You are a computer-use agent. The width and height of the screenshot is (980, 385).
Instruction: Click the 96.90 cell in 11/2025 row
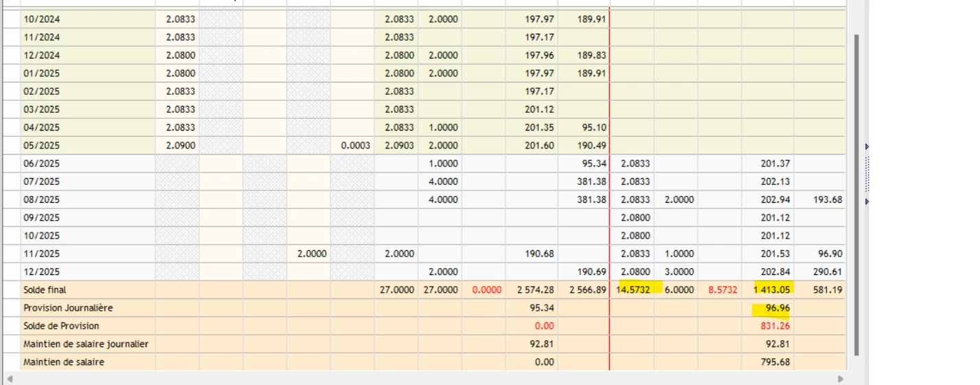tap(820, 254)
